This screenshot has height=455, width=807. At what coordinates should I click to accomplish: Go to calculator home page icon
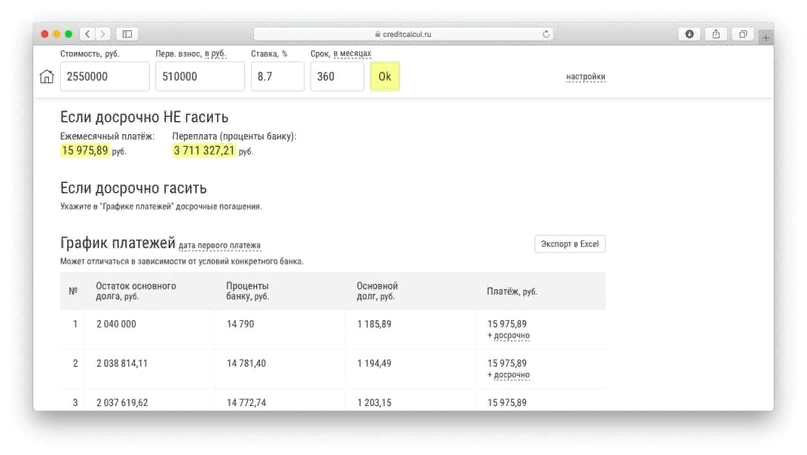(46, 76)
